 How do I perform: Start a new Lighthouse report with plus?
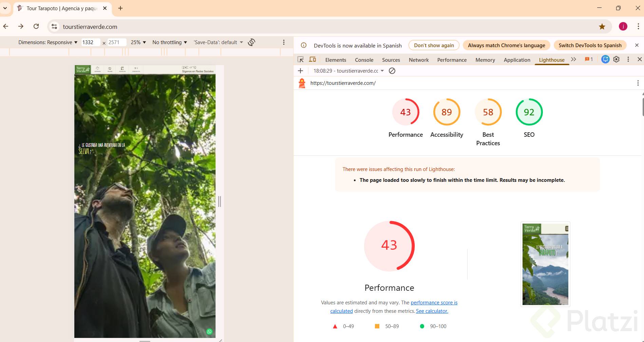[300, 71]
